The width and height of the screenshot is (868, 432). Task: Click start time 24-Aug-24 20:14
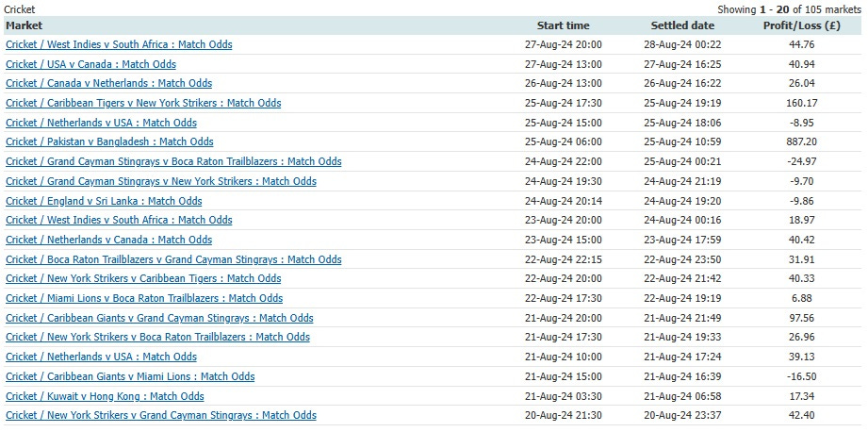(x=563, y=201)
